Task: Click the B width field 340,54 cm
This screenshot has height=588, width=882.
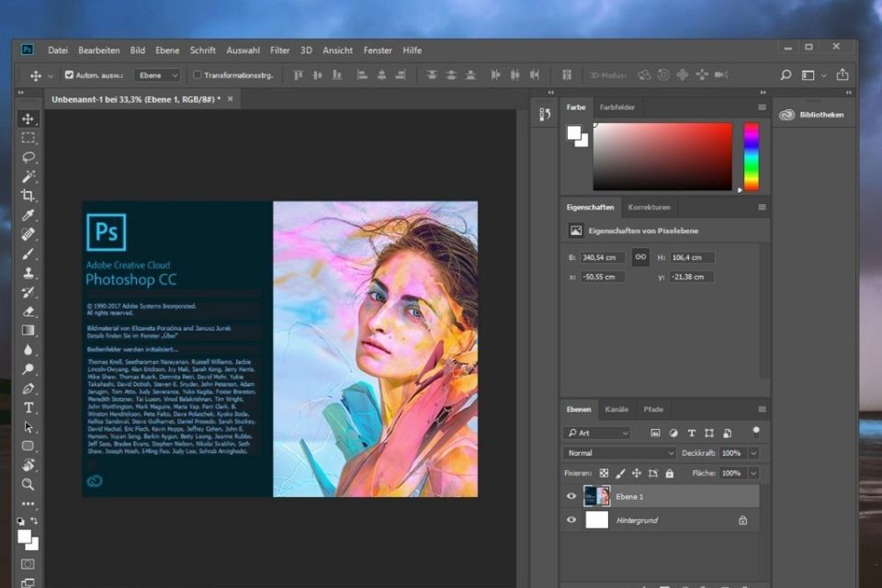Action: click(x=602, y=257)
